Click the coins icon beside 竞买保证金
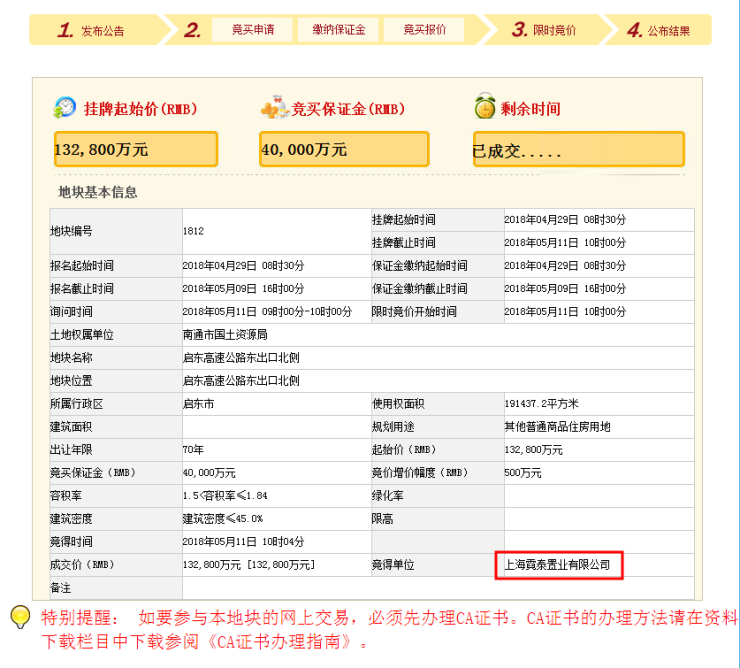Screen dimensions: 740x668 tap(274, 108)
